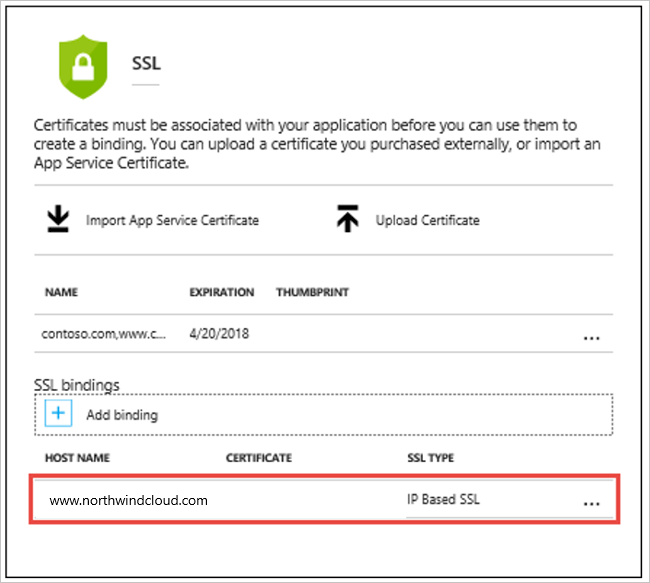Click the HOST NAME column header

(x=78, y=458)
